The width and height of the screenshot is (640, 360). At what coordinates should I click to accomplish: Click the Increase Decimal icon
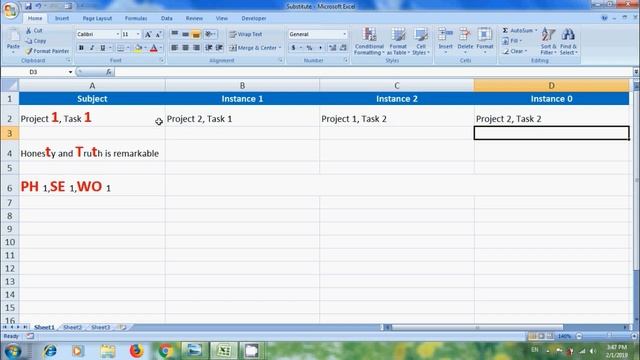[x=332, y=48]
